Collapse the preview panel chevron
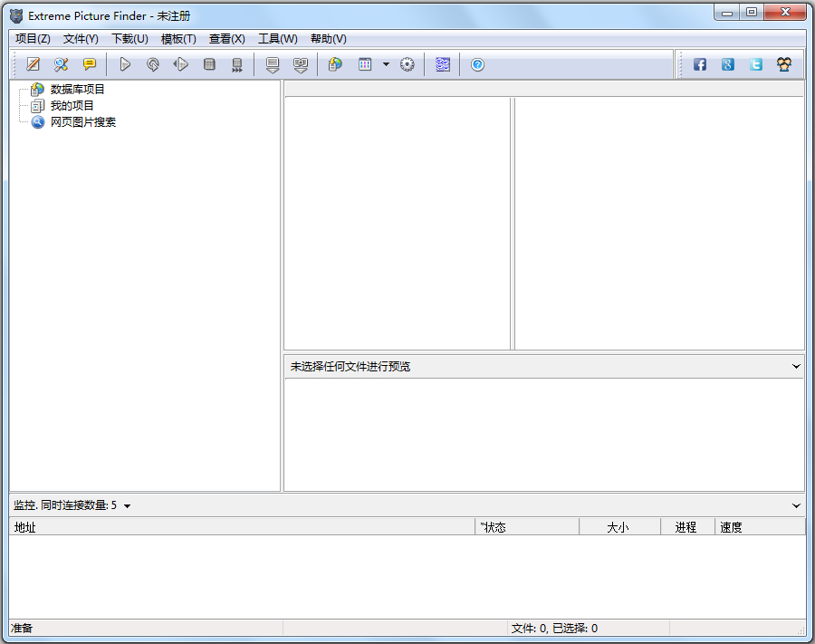This screenshot has width=815, height=644. pos(797,367)
